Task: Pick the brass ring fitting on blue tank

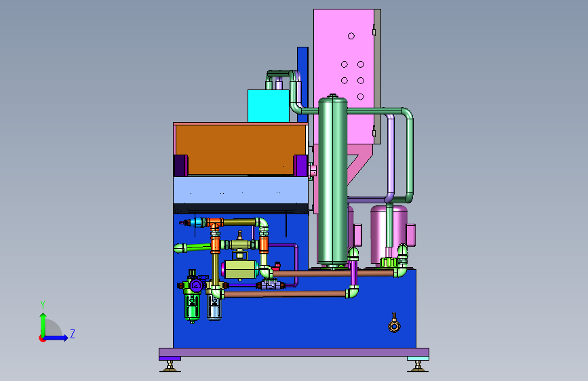Action: pos(394,326)
